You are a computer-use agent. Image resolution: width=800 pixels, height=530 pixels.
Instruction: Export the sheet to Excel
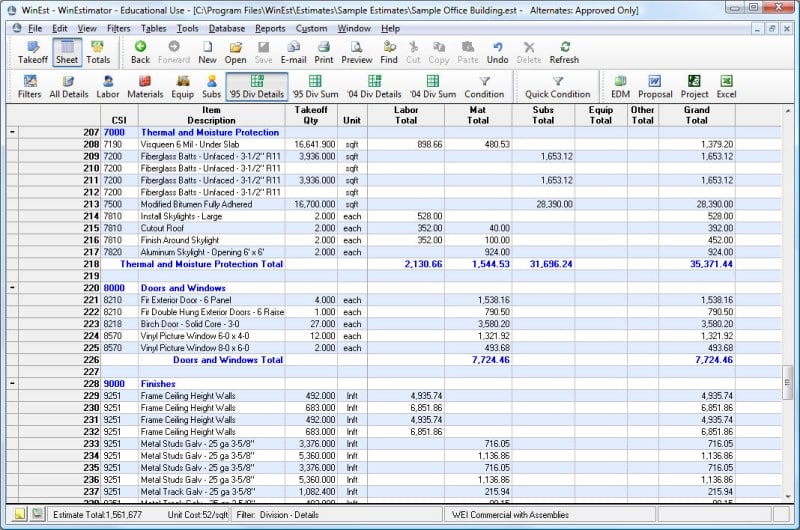[726, 87]
